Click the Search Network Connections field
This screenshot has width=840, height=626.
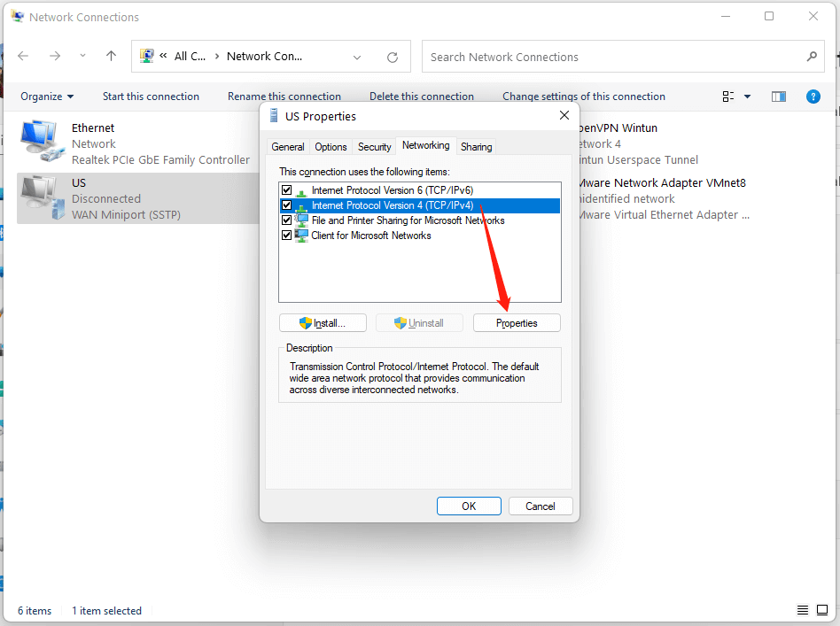[623, 57]
